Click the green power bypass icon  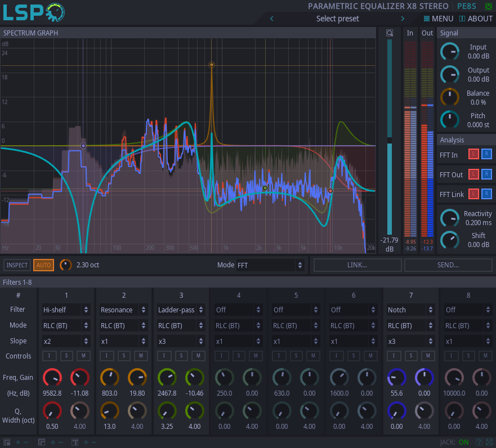coord(488,6)
